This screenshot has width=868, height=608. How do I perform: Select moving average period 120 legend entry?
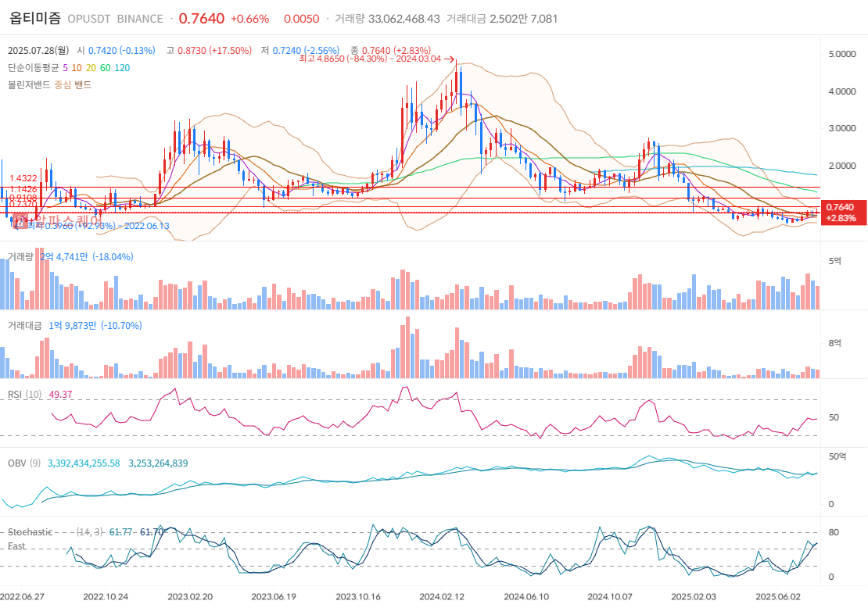coord(122,67)
